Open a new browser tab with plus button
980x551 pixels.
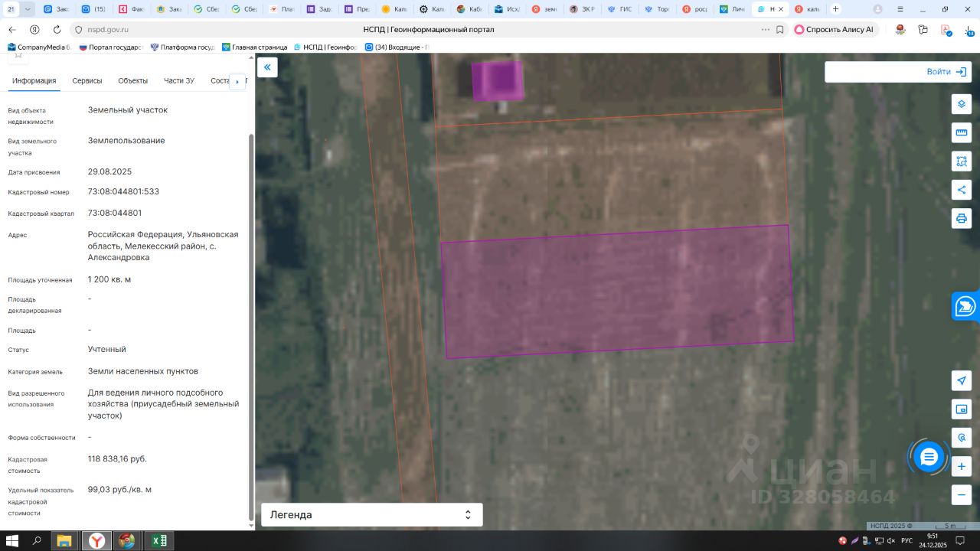pyautogui.click(x=835, y=9)
